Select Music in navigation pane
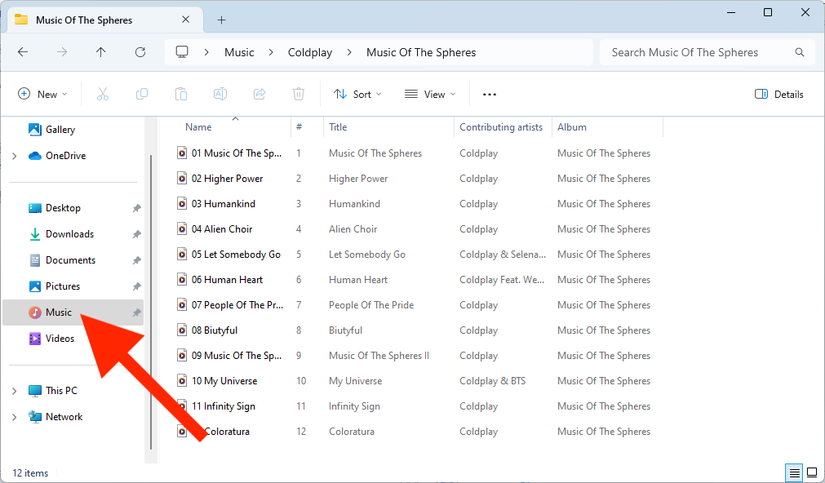The image size is (825, 483). click(x=73, y=313)
